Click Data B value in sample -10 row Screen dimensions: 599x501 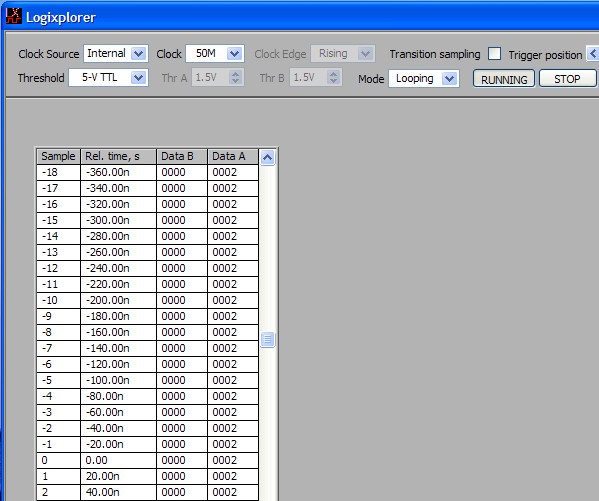point(182,300)
